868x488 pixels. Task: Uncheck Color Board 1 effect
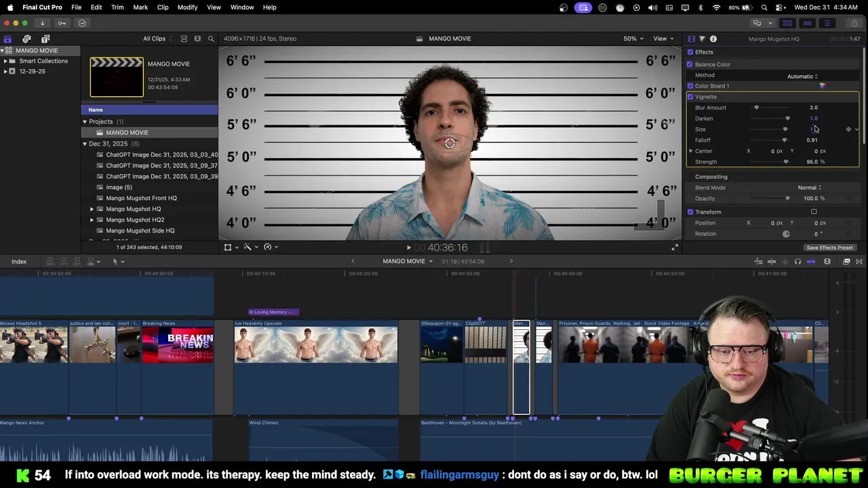[x=690, y=86]
